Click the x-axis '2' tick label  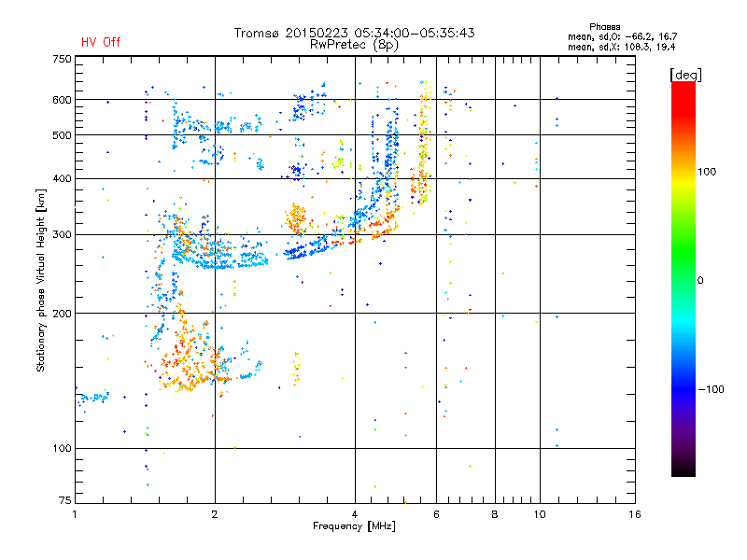(215, 514)
